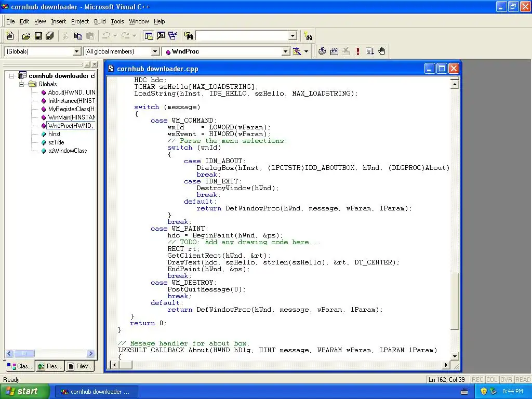The image size is (532, 399).
Task: Switch to the ResourceView tab
Action: [50, 366]
